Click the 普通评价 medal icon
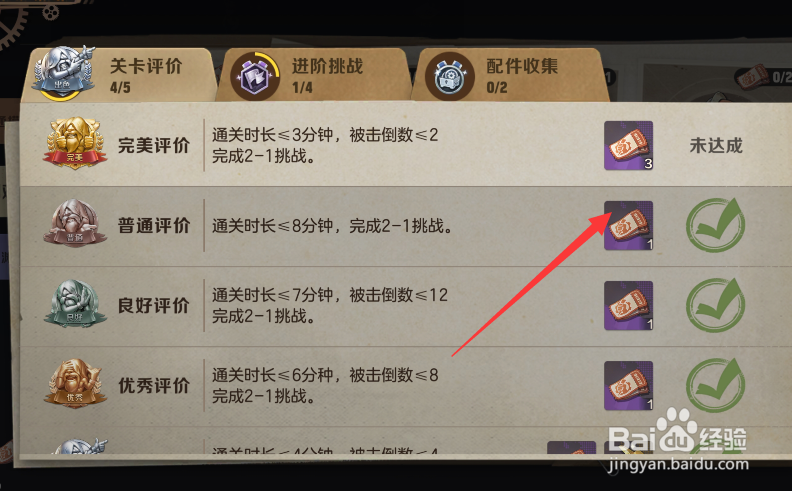 (74, 223)
